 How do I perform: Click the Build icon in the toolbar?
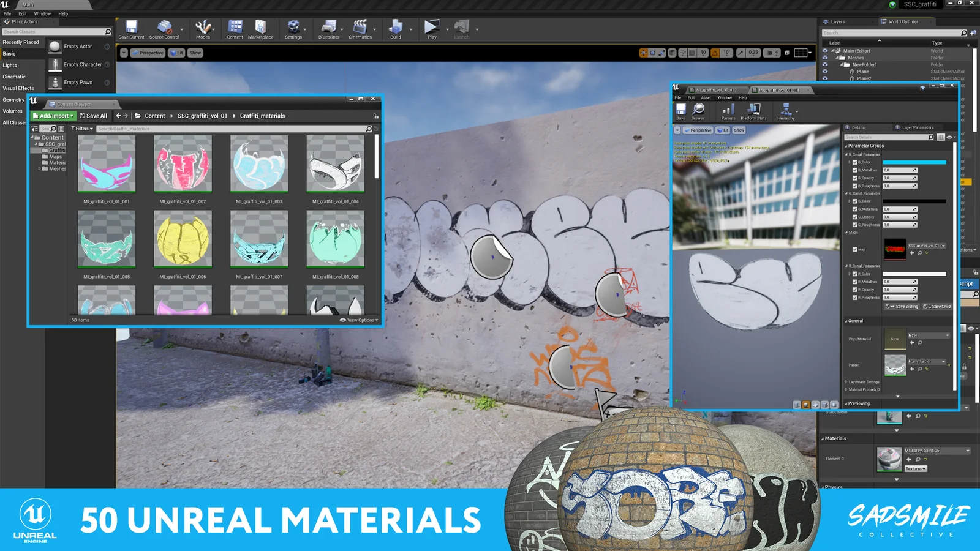coord(395,28)
